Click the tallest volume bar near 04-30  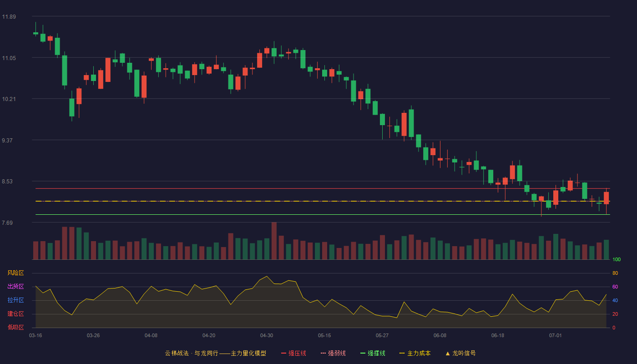click(x=274, y=241)
